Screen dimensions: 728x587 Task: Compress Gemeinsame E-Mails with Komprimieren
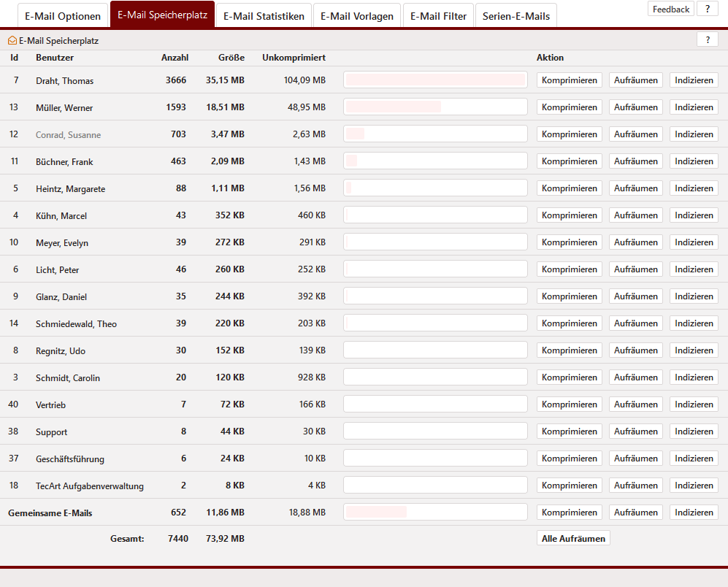(569, 513)
